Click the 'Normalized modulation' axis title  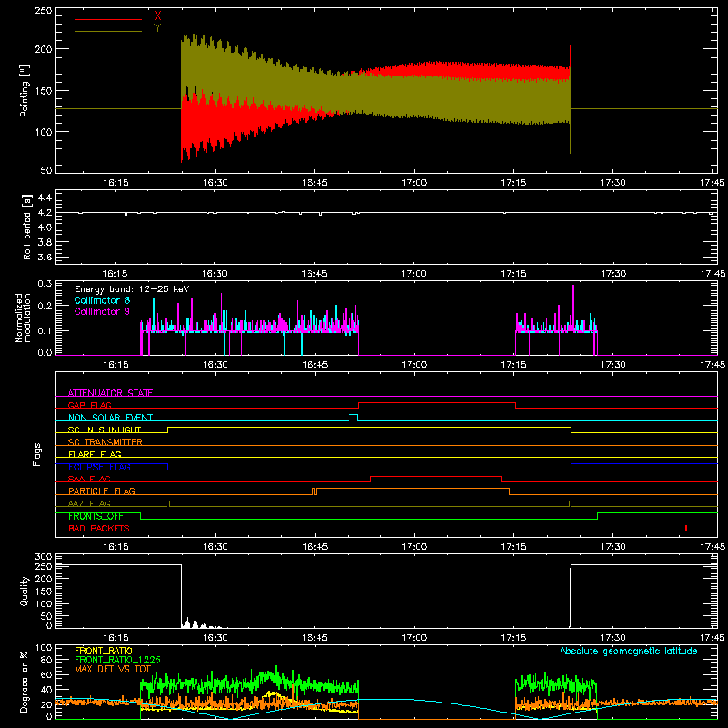pos(23,318)
